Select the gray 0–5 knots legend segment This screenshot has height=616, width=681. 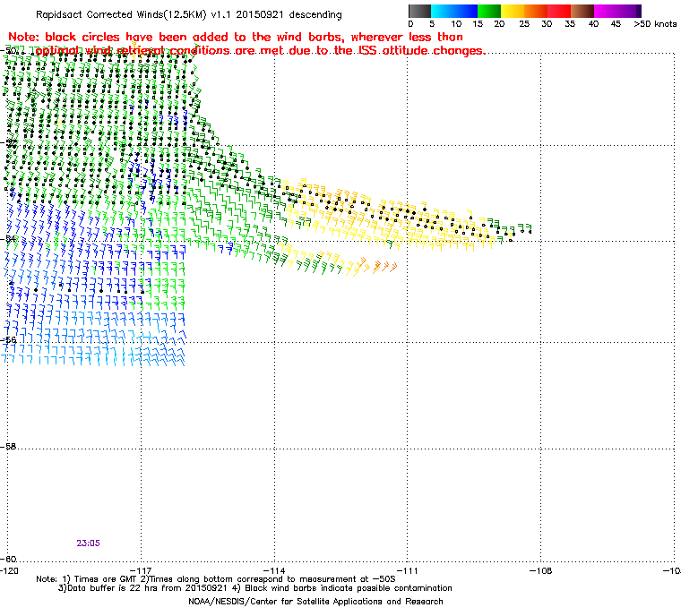point(419,11)
